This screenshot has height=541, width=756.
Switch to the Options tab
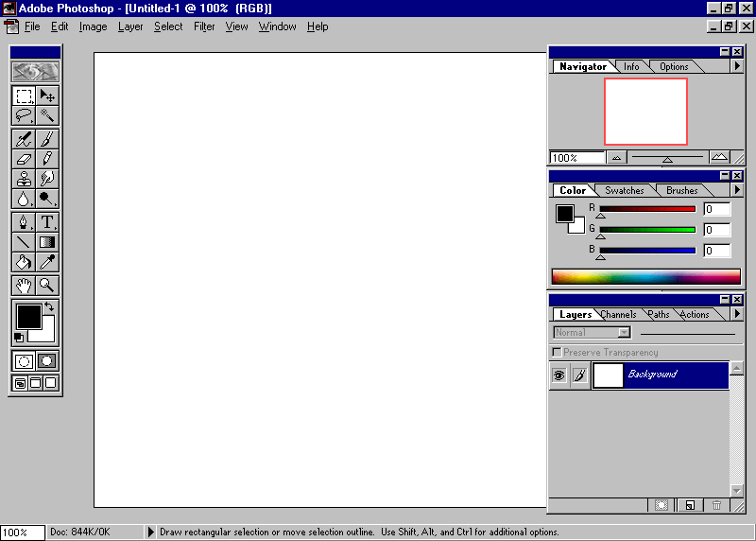[x=674, y=66]
